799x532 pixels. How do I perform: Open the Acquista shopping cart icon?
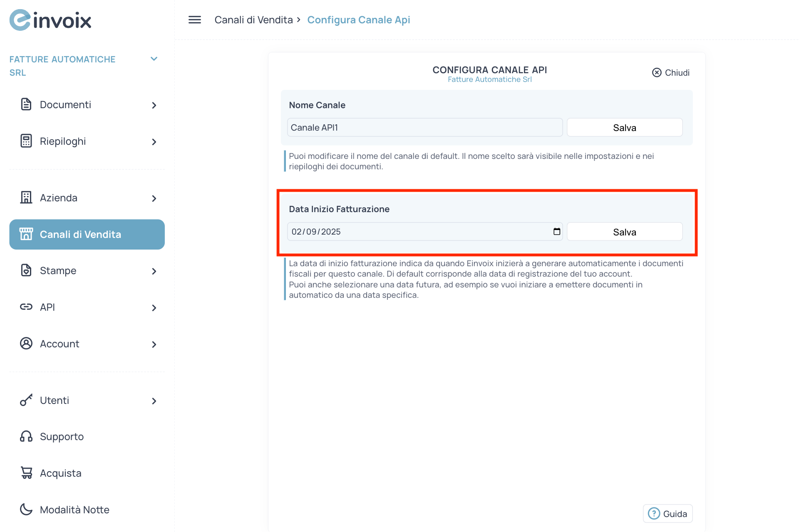coord(26,473)
